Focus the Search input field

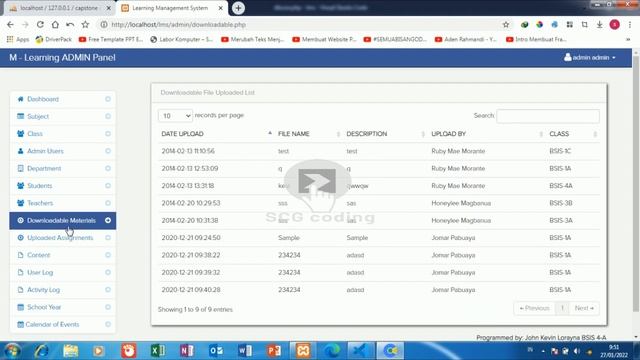click(548, 116)
